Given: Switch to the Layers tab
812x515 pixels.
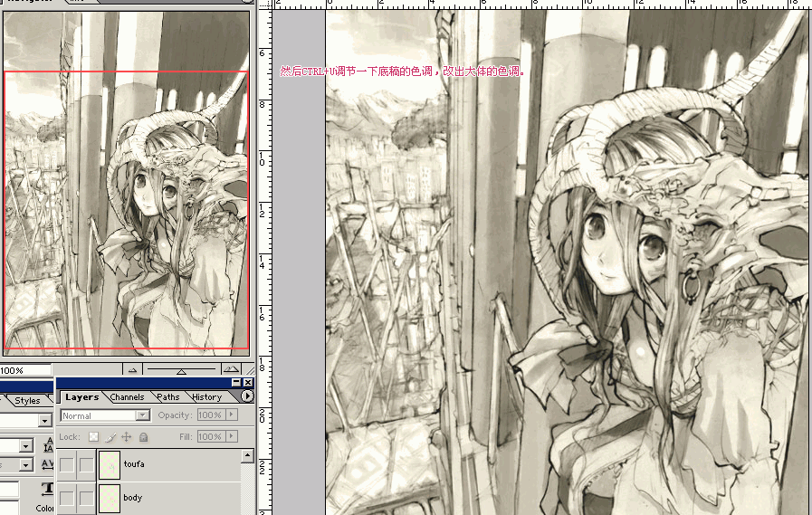Looking at the screenshot, I should click(81, 397).
